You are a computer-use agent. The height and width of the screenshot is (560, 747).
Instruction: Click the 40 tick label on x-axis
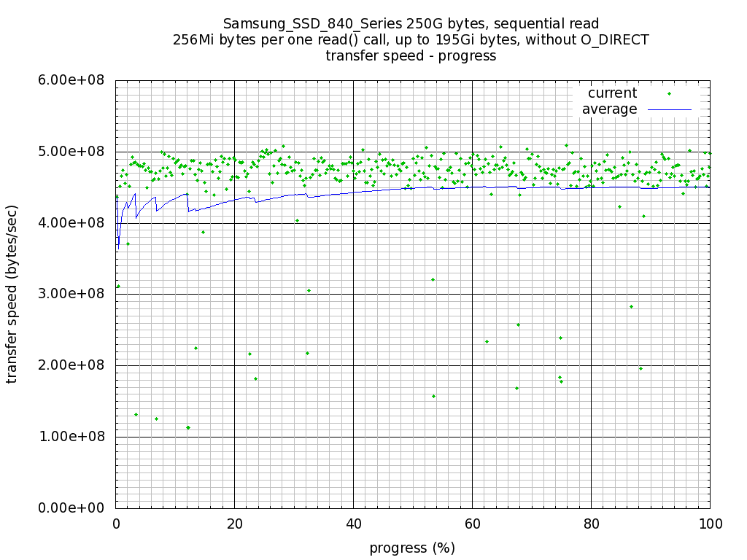(353, 523)
